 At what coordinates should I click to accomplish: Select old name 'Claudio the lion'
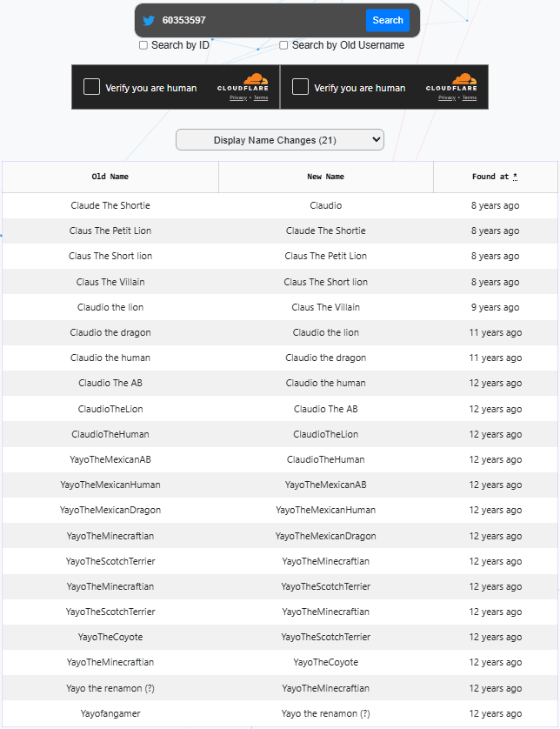tap(110, 307)
